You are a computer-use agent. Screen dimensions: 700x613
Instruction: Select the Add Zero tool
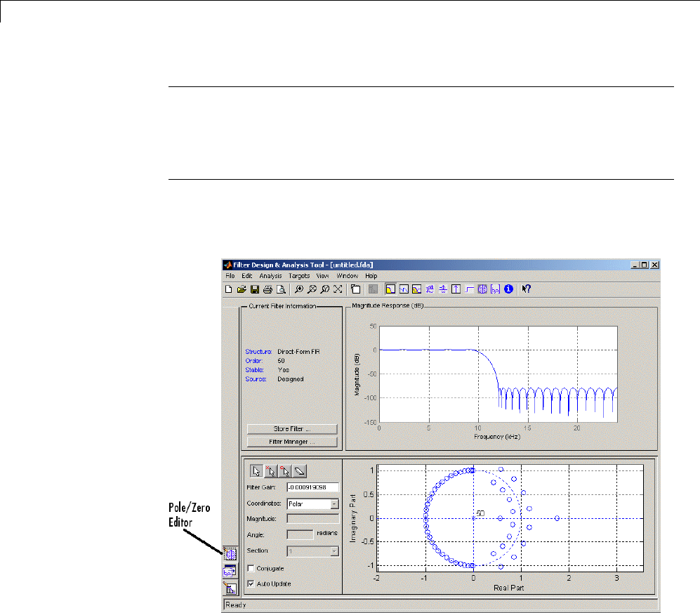[x=285, y=471]
